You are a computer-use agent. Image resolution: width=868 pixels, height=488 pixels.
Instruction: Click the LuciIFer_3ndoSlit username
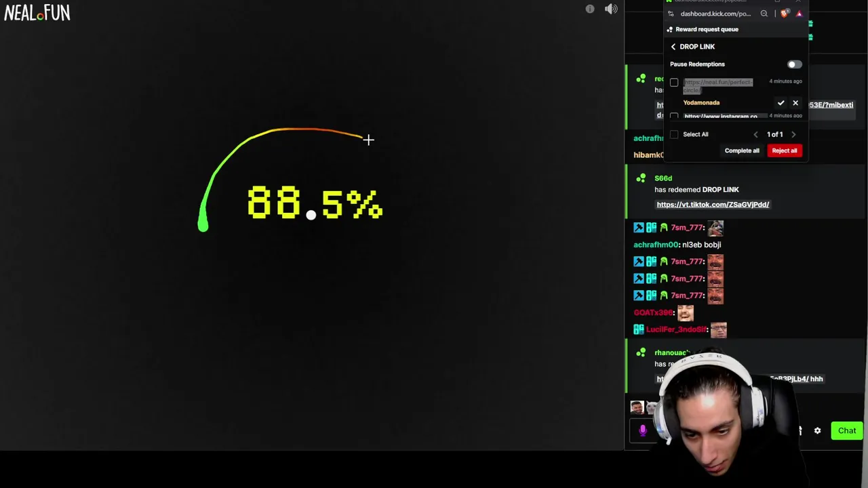(x=676, y=329)
